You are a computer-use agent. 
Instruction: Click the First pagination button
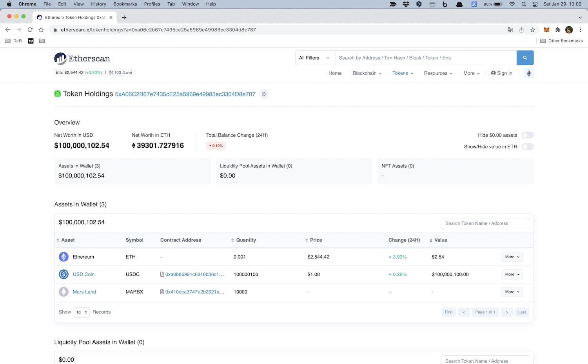[x=449, y=312]
